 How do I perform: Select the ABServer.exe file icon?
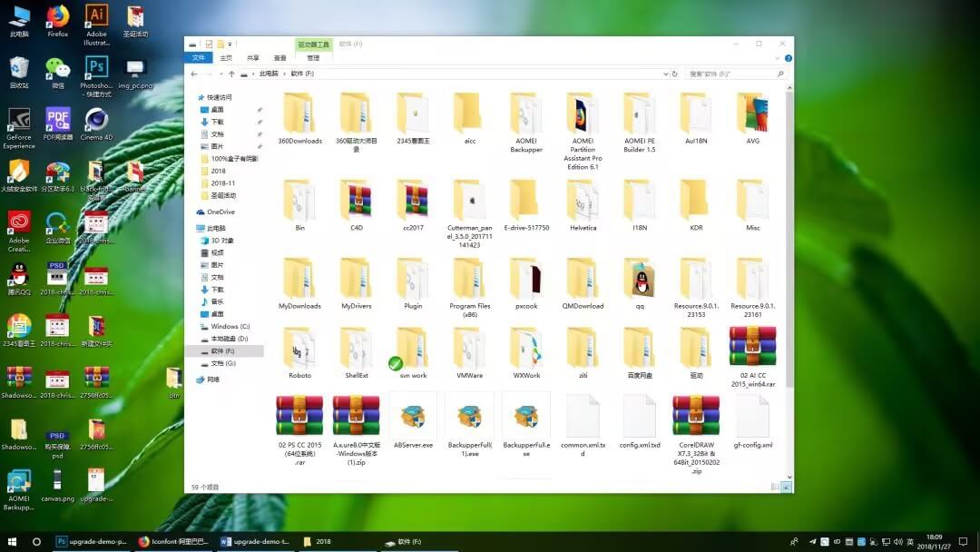(x=413, y=420)
